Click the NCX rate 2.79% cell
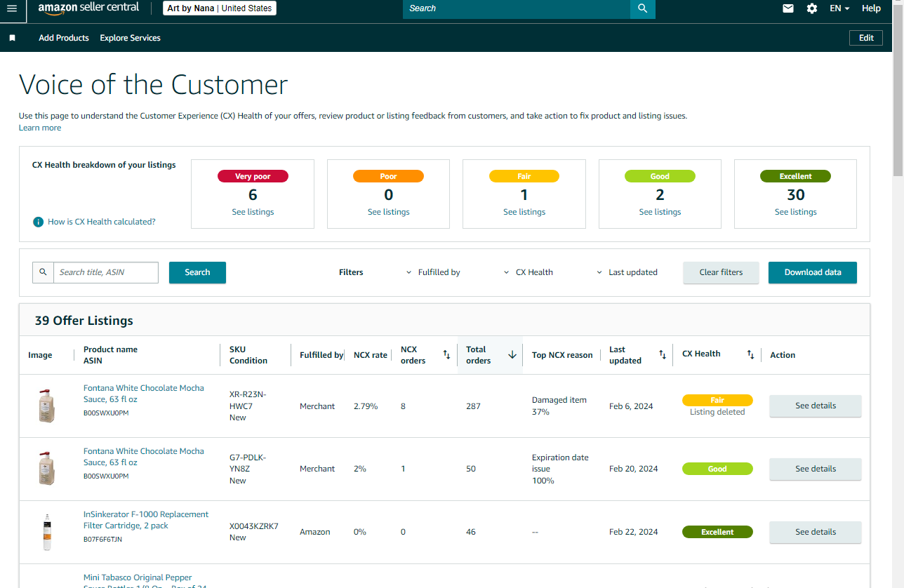 (366, 406)
